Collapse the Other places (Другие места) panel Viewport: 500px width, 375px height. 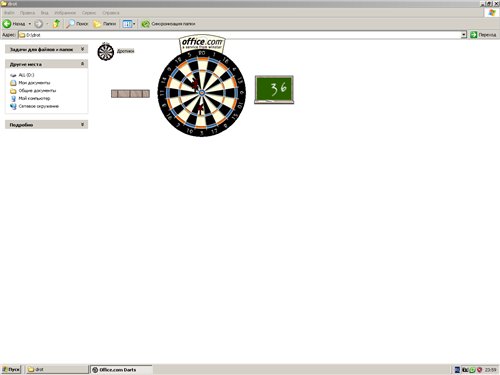coord(82,64)
